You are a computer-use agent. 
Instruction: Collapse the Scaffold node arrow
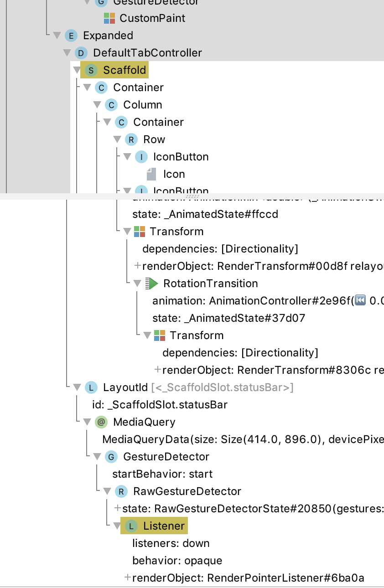(77, 70)
